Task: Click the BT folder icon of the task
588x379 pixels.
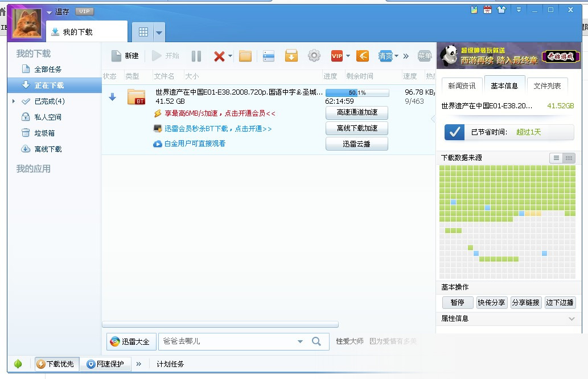Action: tap(136, 97)
